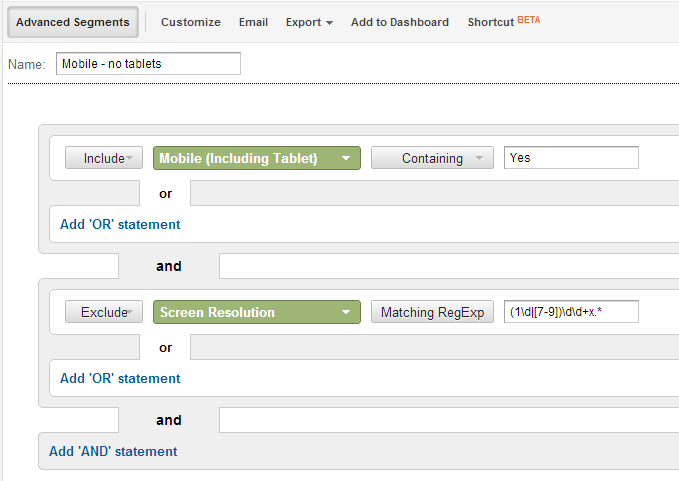The width and height of the screenshot is (679, 481).
Task: Expand the Export dropdown menu
Action: 308,22
